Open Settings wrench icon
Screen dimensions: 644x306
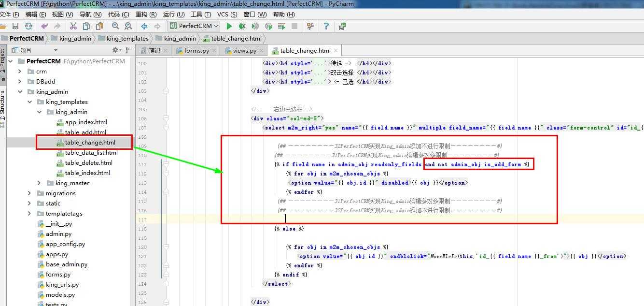310,26
